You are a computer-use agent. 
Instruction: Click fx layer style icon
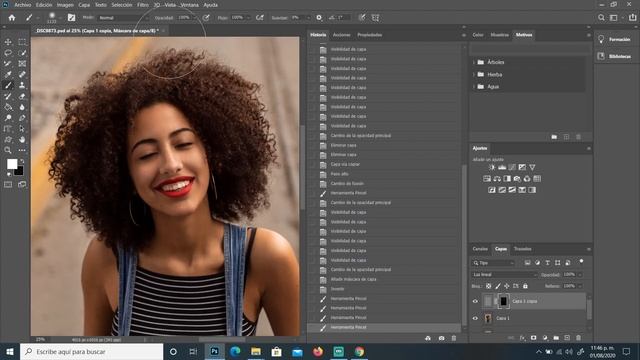coord(522,338)
